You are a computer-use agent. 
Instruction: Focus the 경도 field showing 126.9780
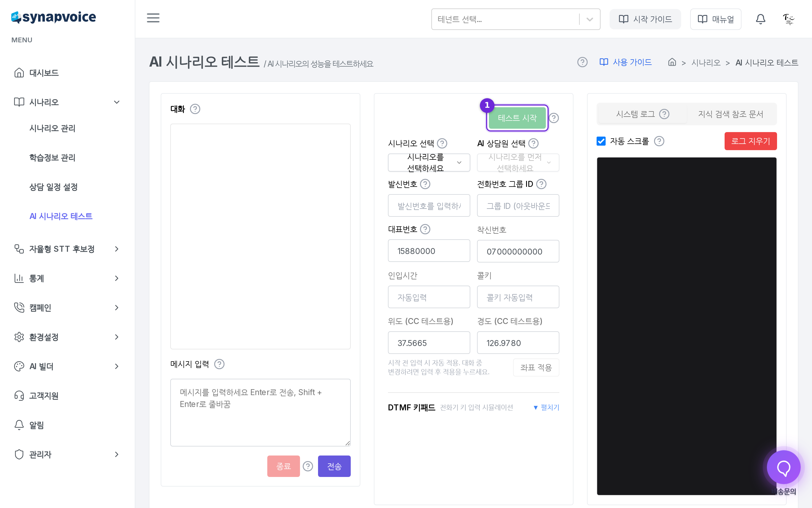518,343
